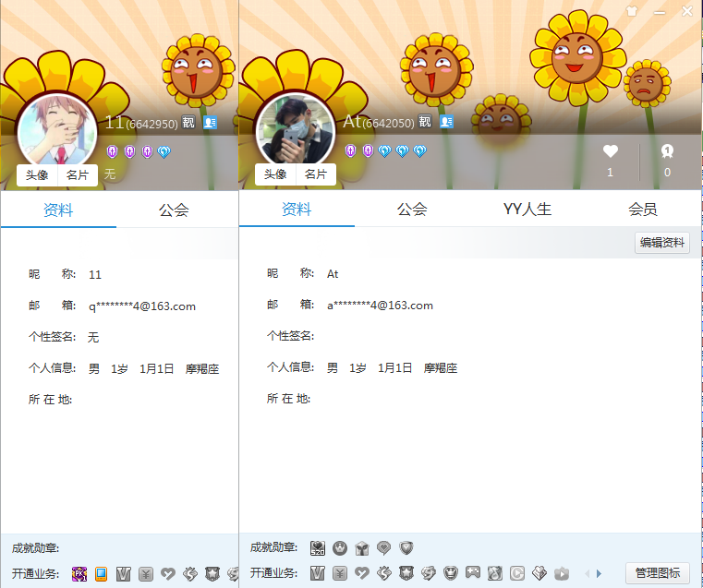The image size is (703, 588).
Task: Click the orange tablet service icon in 11's window
Action: (102, 573)
